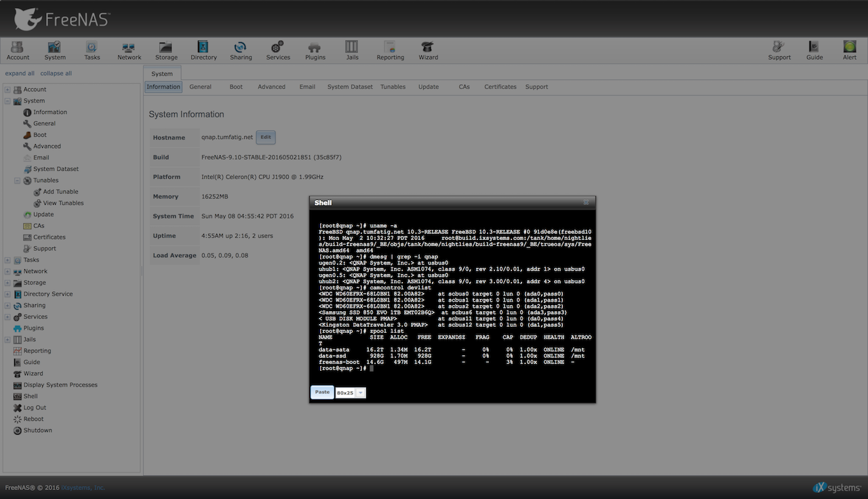Open the System toolbar icon
Screen dimensions: 868x499
55,51
